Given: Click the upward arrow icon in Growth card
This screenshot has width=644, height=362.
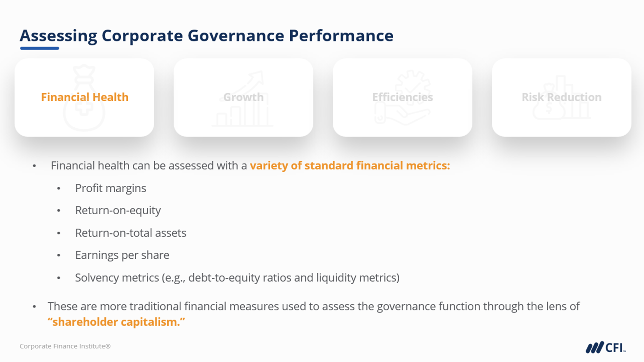Looking at the screenshot, I should pos(253,80).
